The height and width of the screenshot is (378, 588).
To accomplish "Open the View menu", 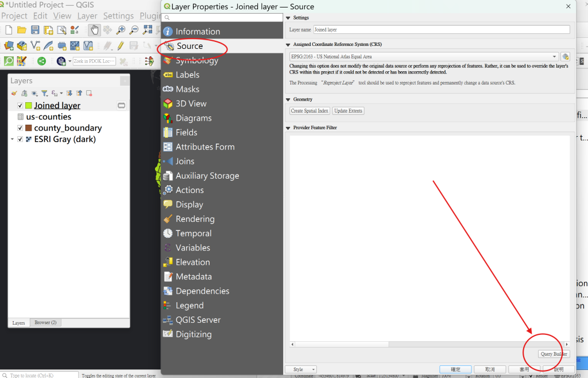I will pos(62,16).
